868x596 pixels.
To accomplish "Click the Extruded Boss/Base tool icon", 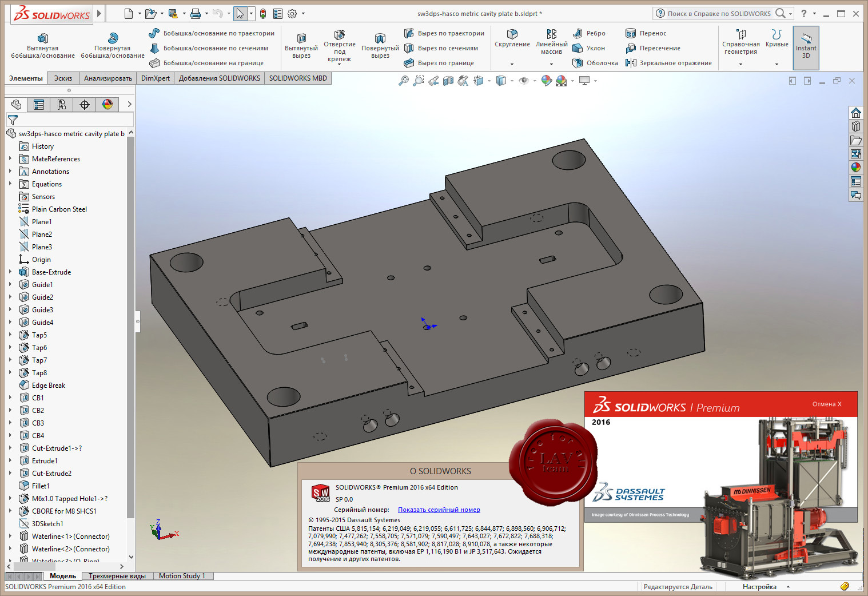I will pos(43,38).
